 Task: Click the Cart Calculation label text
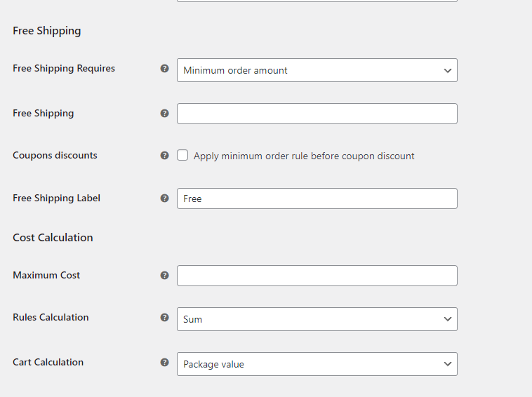click(x=48, y=362)
